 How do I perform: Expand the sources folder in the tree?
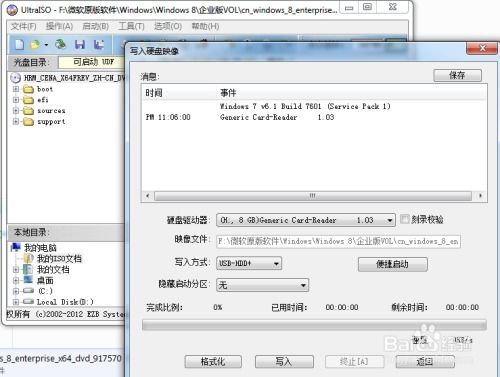(16, 111)
